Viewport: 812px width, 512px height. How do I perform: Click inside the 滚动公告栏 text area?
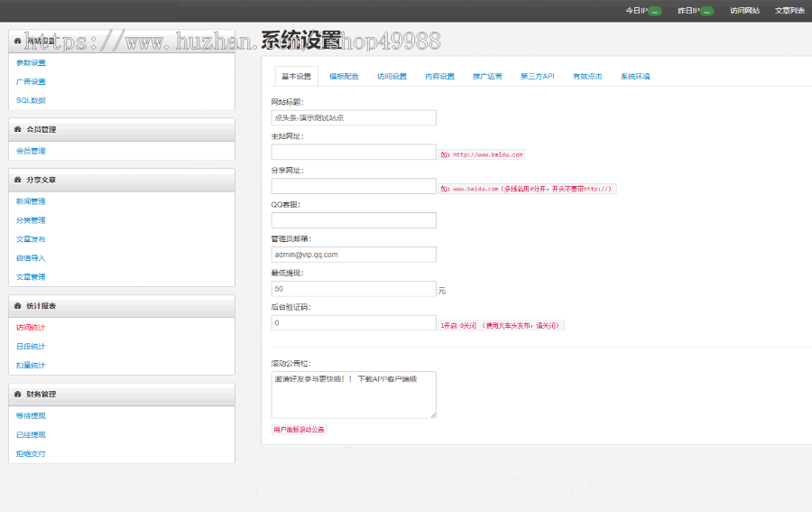tap(354, 395)
